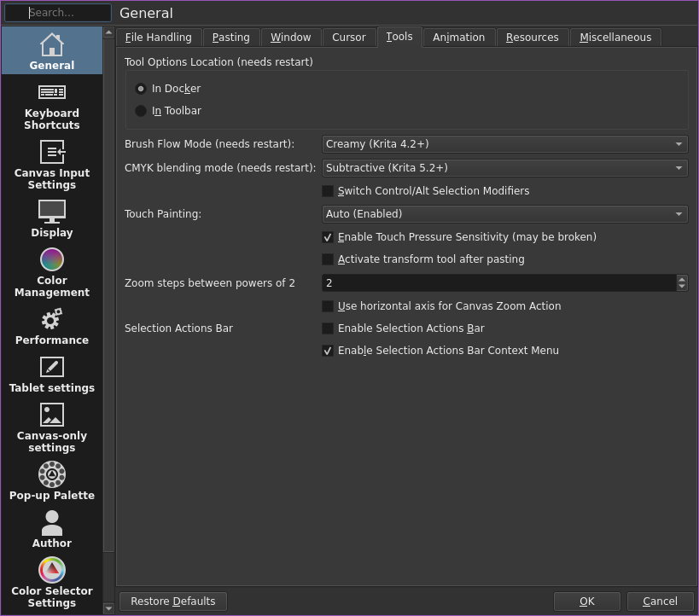Viewport: 699px width, 616px height.
Task: Open Canvas Input Settings icon
Action: click(52, 152)
